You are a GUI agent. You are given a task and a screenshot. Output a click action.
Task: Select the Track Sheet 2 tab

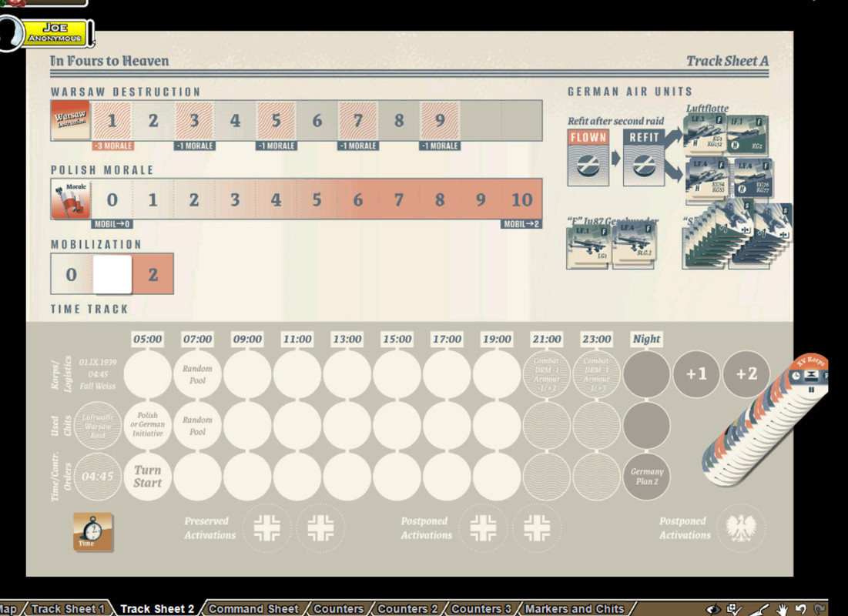pos(157,609)
